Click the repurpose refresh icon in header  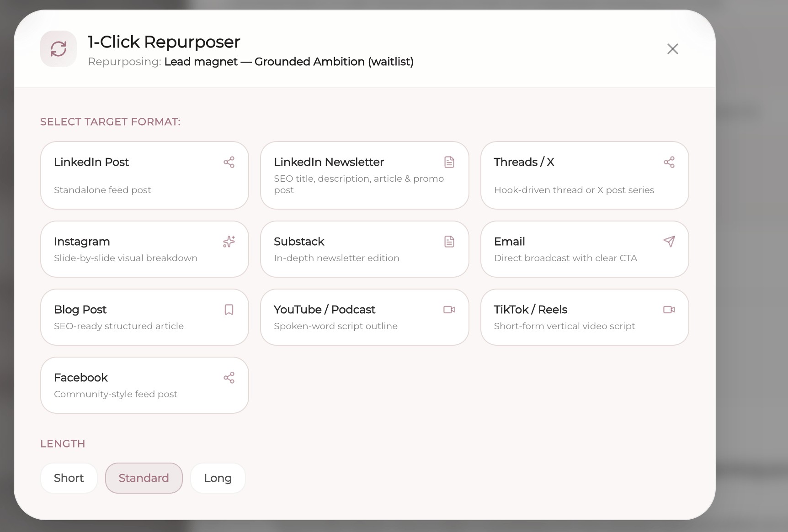tap(59, 49)
